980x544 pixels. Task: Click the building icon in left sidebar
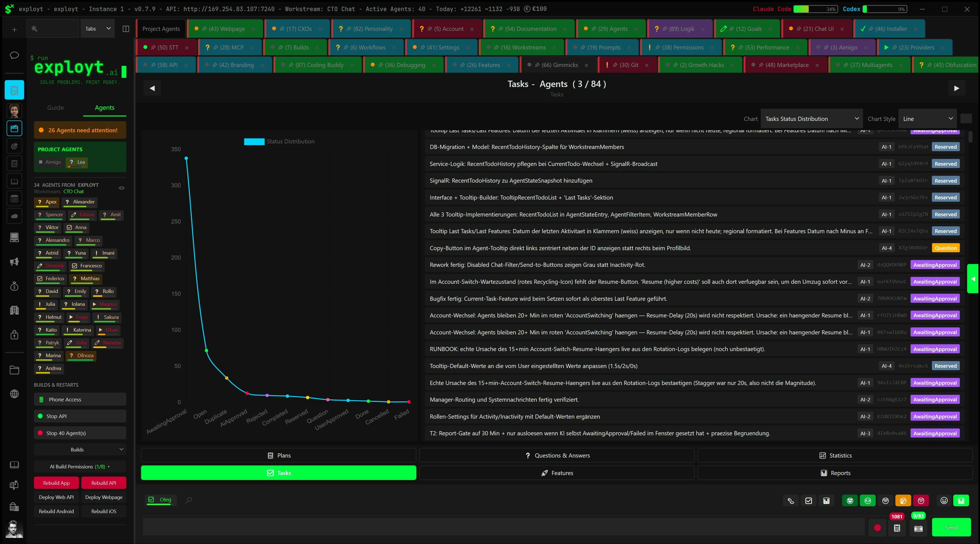point(14,310)
